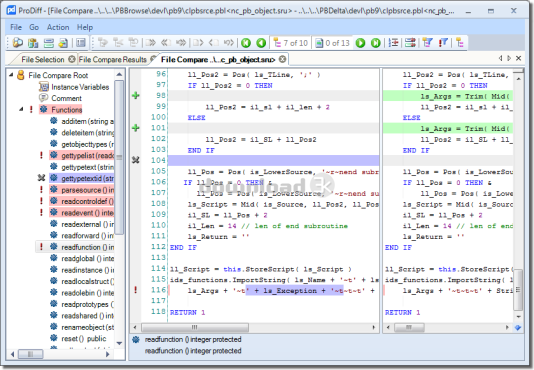Click the tree icon beside '7 of 10'

(x=277, y=43)
